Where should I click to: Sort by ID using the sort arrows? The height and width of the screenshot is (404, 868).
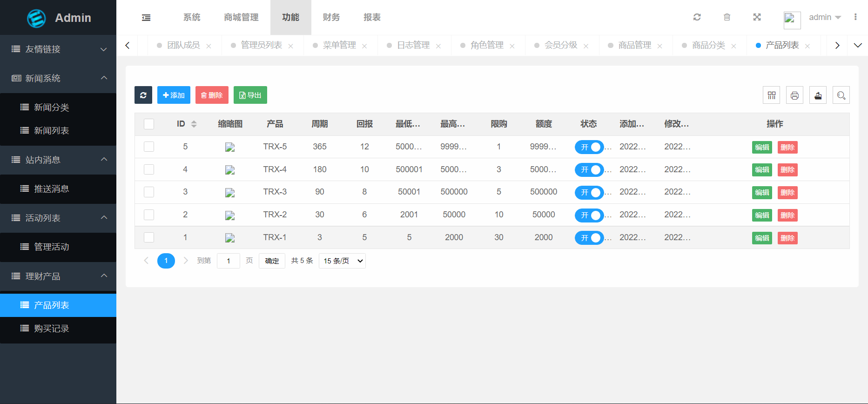coord(194,124)
